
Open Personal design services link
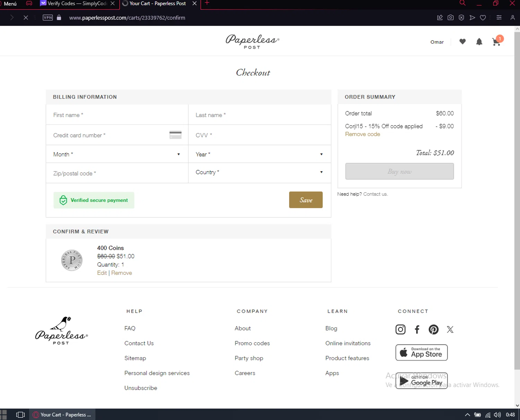[157, 373]
